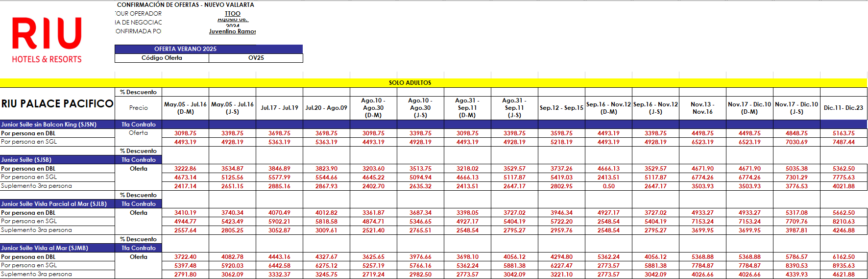Select the cell with value 4621.88
The height and width of the screenshot is (279, 868).
tap(844, 275)
